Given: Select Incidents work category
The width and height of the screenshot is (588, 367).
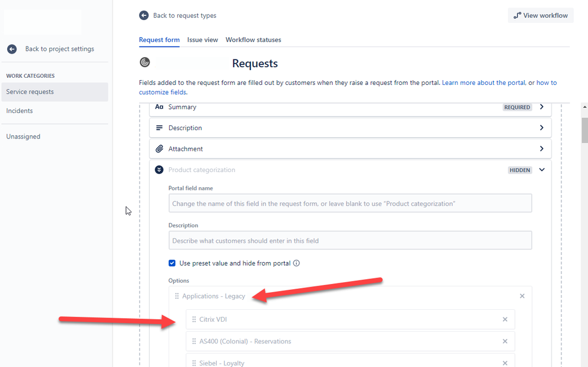Looking at the screenshot, I should pyautogui.click(x=19, y=111).
